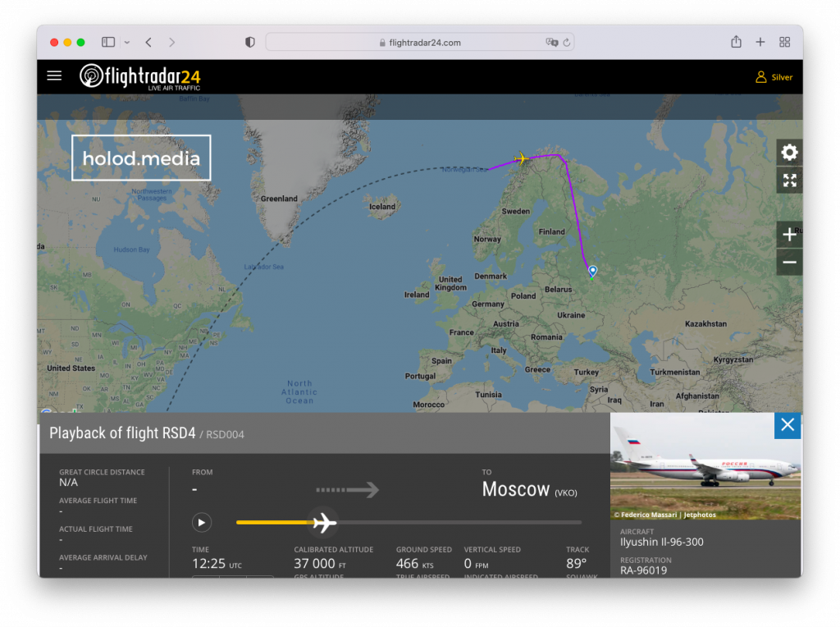The height and width of the screenshot is (627, 840).
Task: Toggle the Safari sidebar
Action: point(107,42)
